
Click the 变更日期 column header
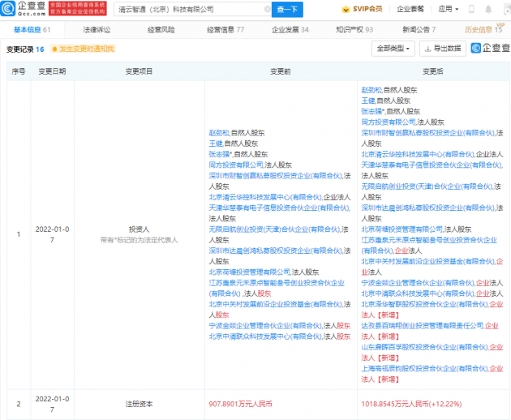coord(52,71)
